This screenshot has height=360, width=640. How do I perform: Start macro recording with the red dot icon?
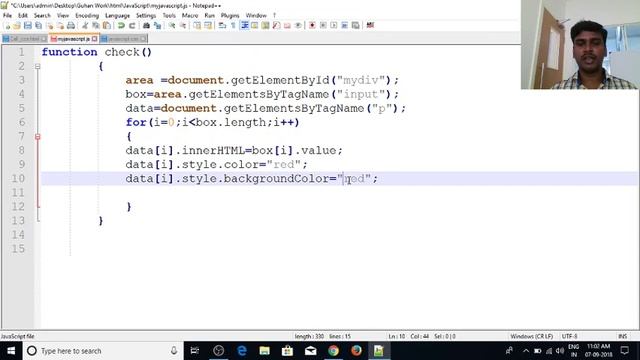click(x=312, y=26)
